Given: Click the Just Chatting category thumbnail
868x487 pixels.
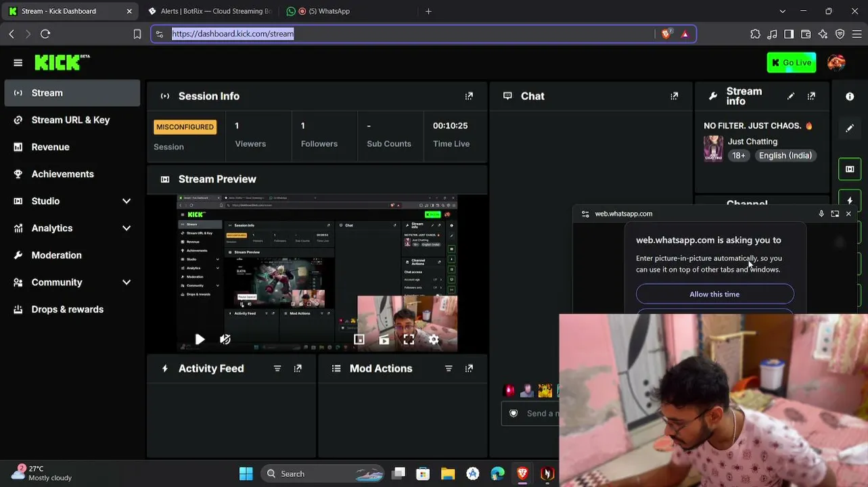Looking at the screenshot, I should click(x=713, y=148).
